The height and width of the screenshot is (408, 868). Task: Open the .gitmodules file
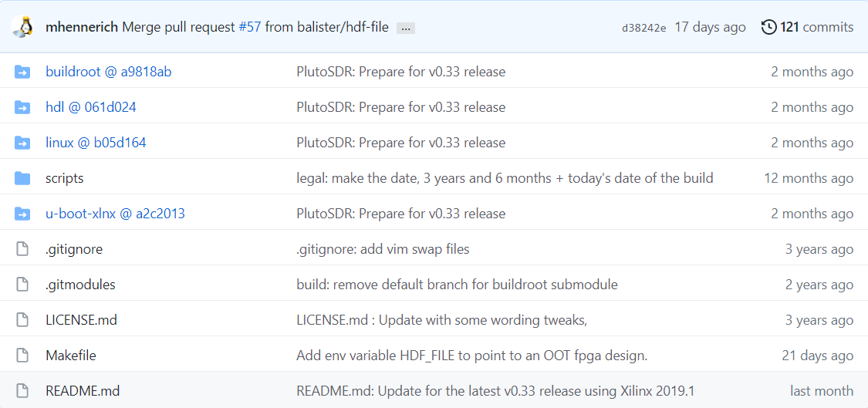[x=80, y=285]
